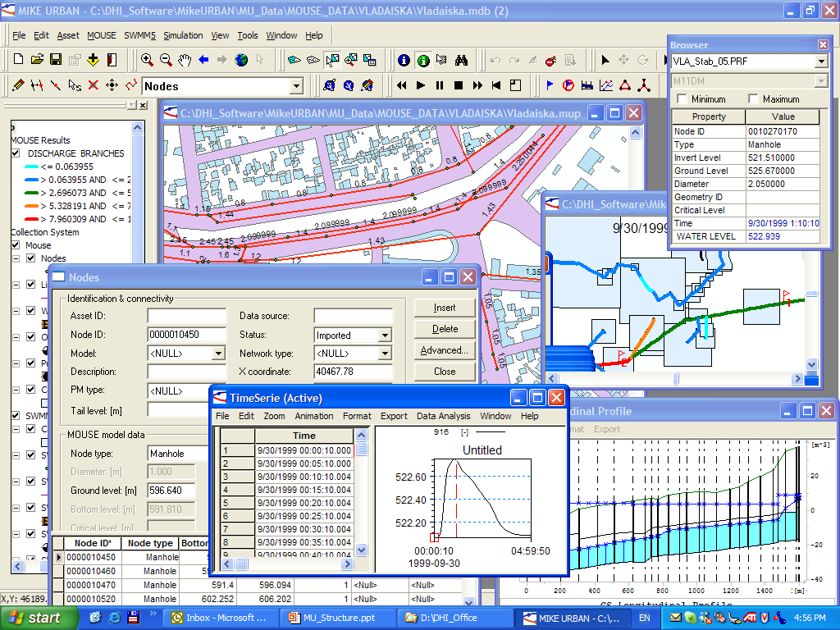Collapse the Nodes layer tree expander
This screenshot has width=840, height=630.
coord(16,258)
